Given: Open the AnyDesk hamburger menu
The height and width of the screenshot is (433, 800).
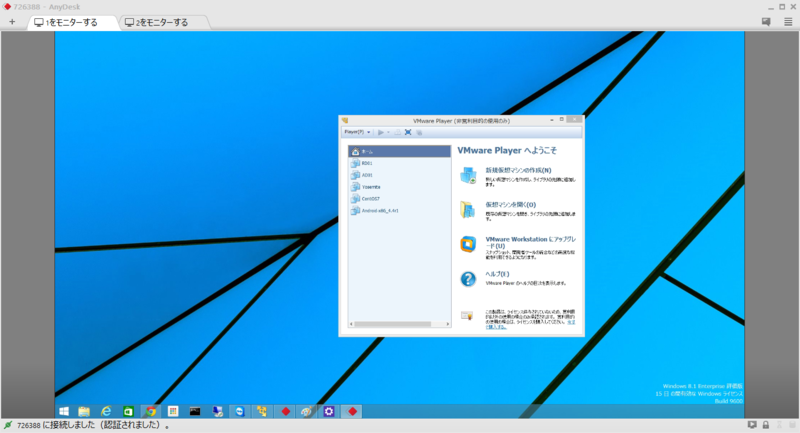Looking at the screenshot, I should point(788,22).
